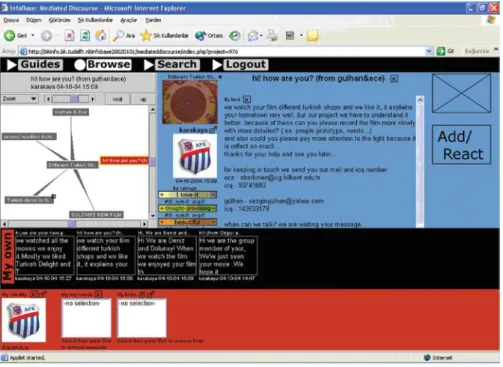503x367 pixels.
Task: Click the 'Hi we are the group' message card
Action: point(228,255)
